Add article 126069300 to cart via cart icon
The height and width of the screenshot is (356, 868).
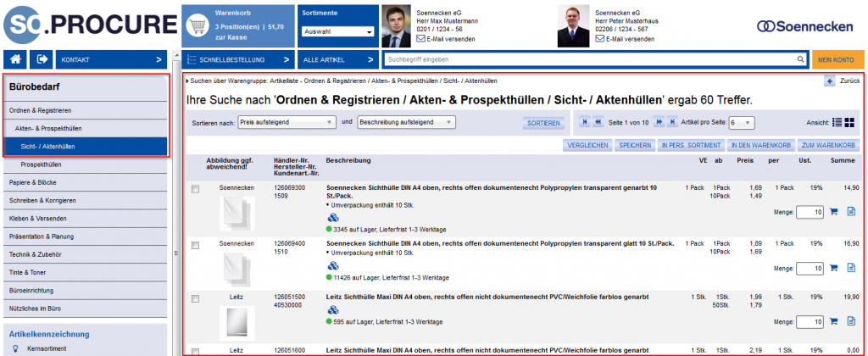(834, 212)
